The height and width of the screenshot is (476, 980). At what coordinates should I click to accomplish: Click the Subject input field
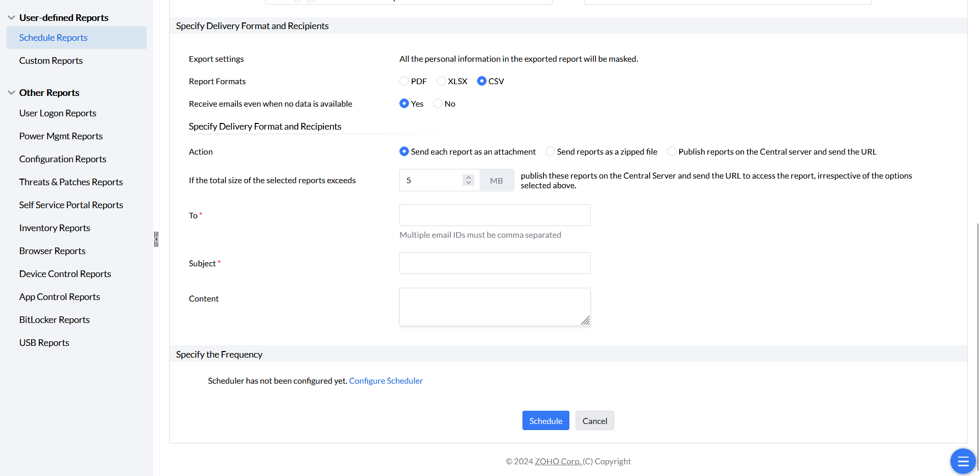(x=494, y=263)
